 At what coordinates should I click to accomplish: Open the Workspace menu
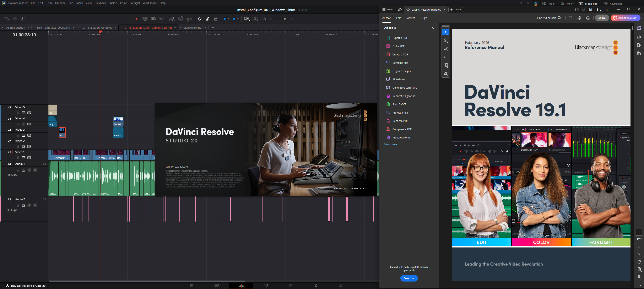click(150, 3)
